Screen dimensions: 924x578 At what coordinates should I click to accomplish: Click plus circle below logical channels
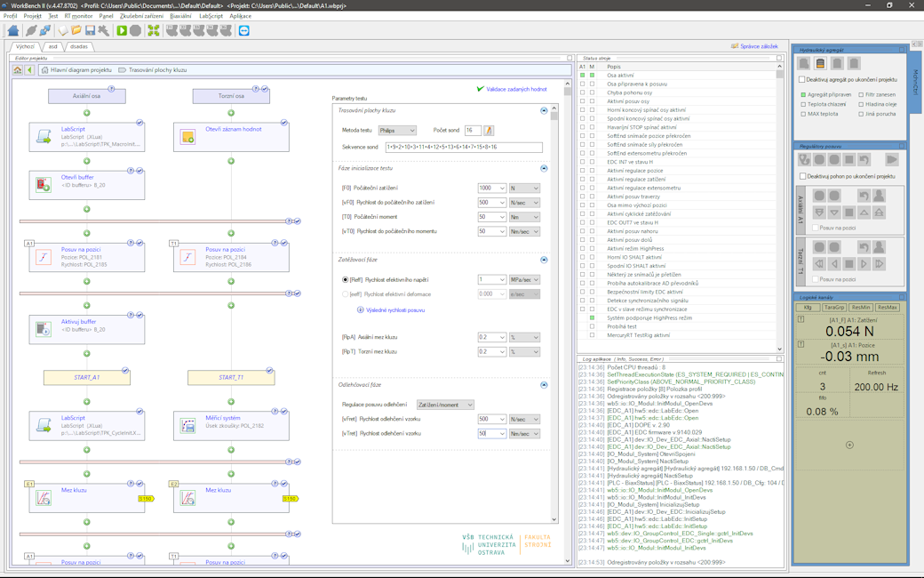coord(849,445)
